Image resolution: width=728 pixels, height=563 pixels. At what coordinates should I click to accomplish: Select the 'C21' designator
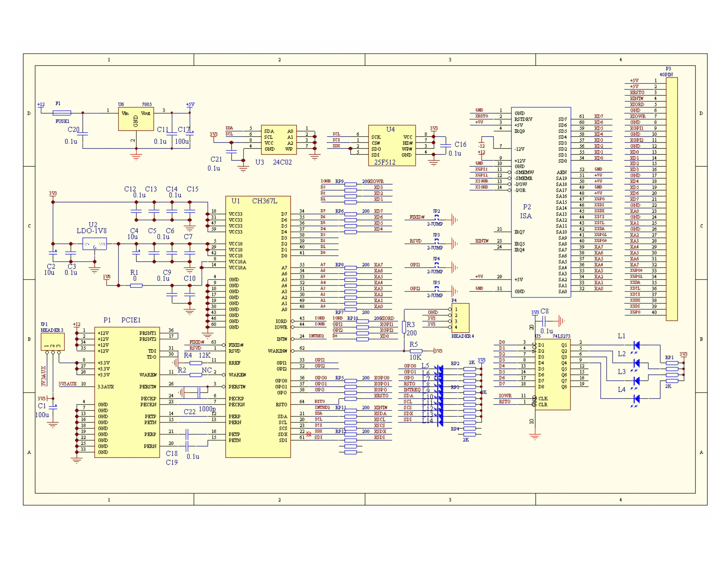pyautogui.click(x=216, y=159)
